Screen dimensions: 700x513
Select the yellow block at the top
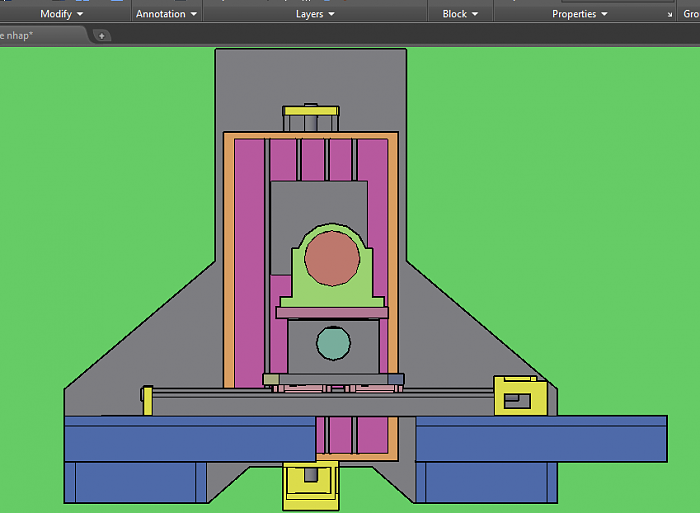coord(311,111)
